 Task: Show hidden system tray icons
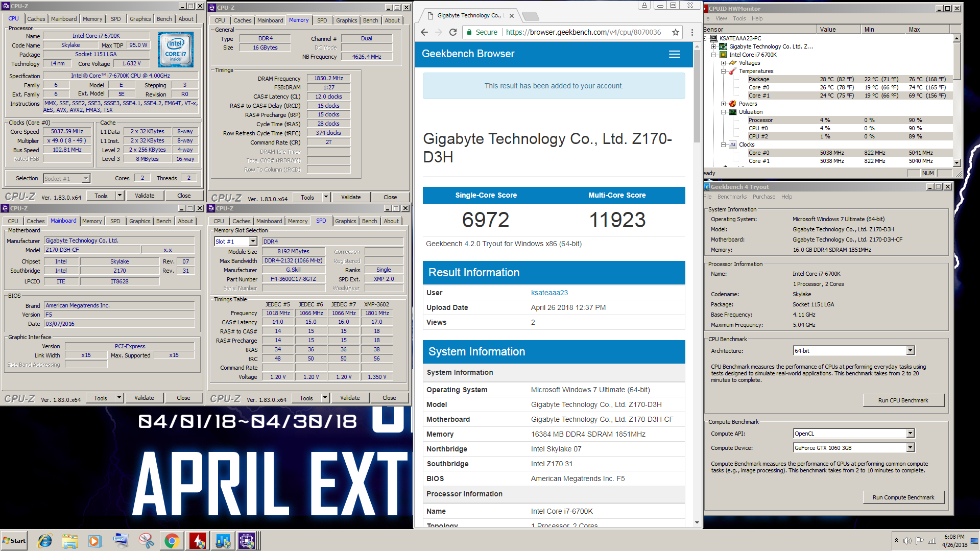[x=896, y=541]
